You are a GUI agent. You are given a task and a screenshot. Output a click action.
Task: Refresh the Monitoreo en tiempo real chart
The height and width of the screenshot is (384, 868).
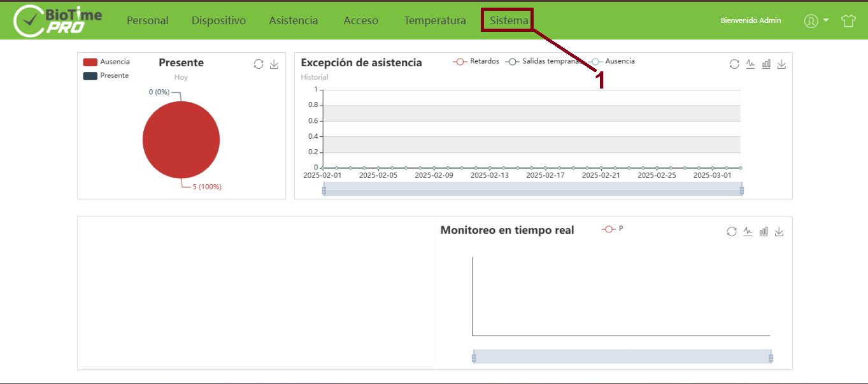pos(731,231)
